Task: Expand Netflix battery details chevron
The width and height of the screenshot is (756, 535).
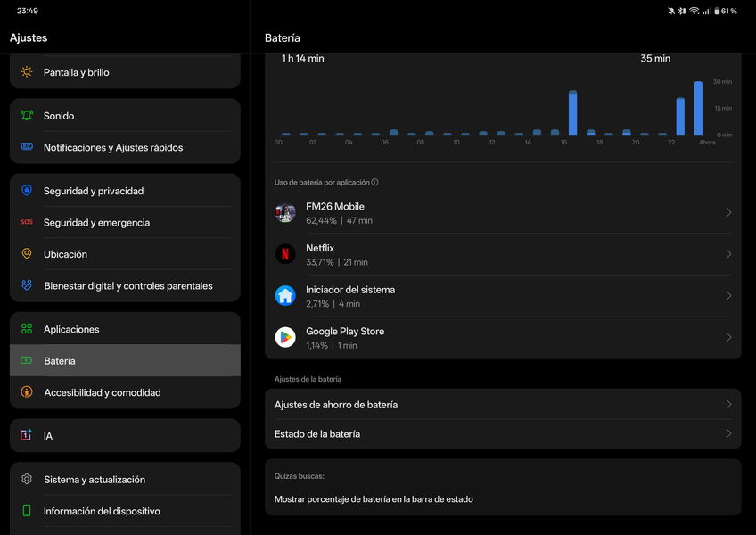Action: click(728, 254)
